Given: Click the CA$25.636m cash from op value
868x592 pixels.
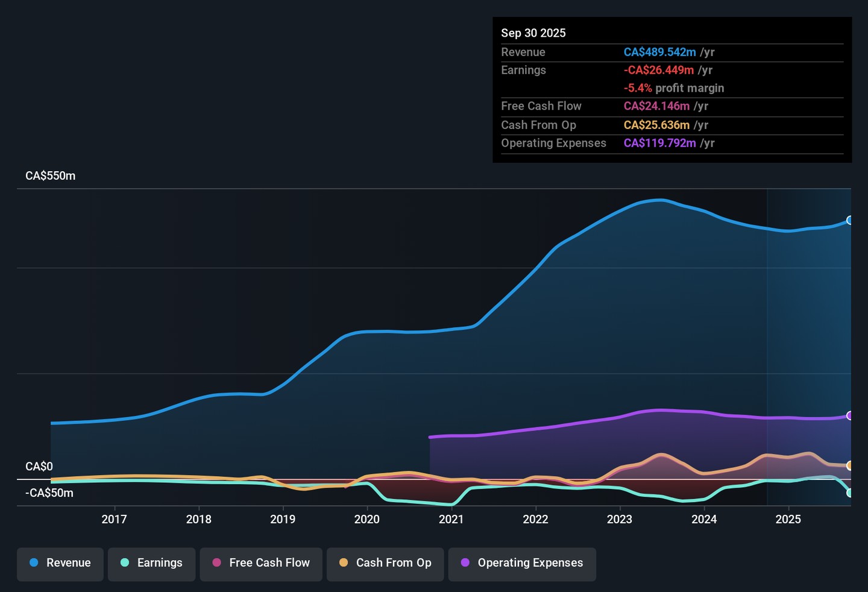Looking at the screenshot, I should click(657, 125).
